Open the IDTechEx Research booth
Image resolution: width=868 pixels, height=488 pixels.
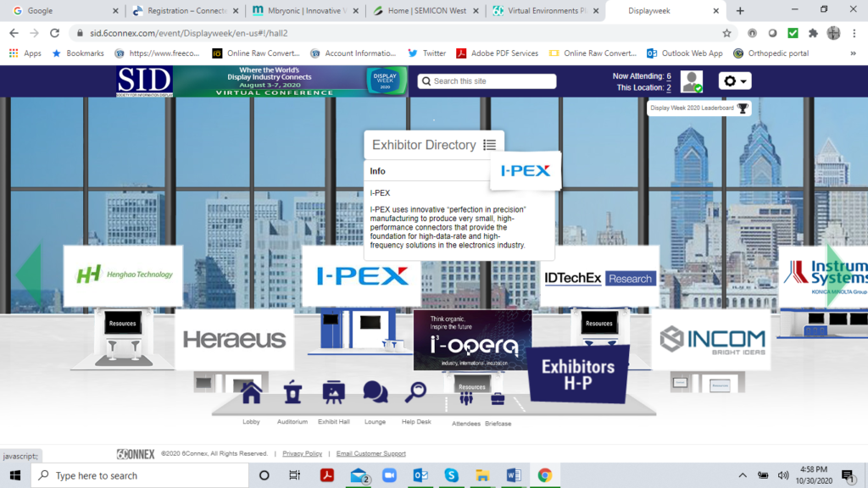click(x=600, y=278)
